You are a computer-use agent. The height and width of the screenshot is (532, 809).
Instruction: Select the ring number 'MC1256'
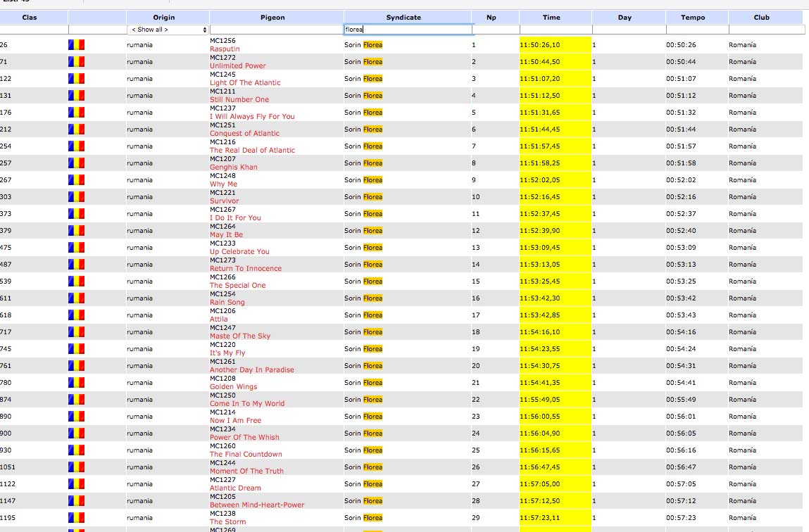click(x=222, y=41)
